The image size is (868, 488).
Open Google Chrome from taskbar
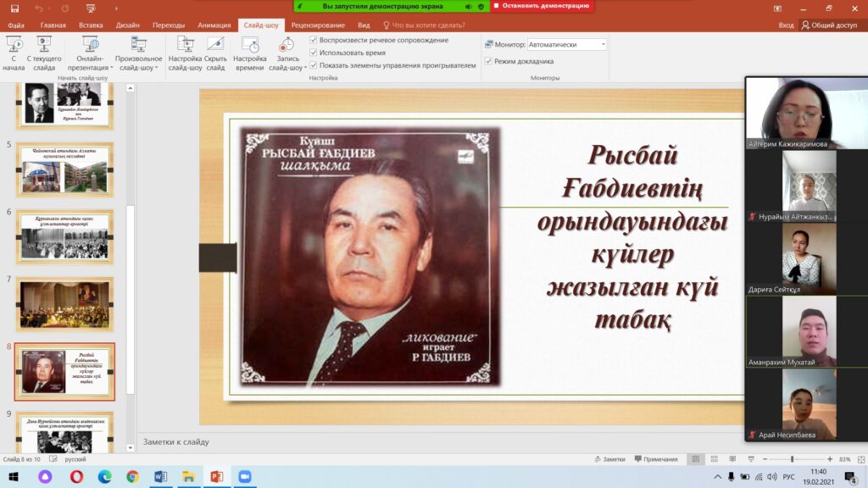coord(132,476)
